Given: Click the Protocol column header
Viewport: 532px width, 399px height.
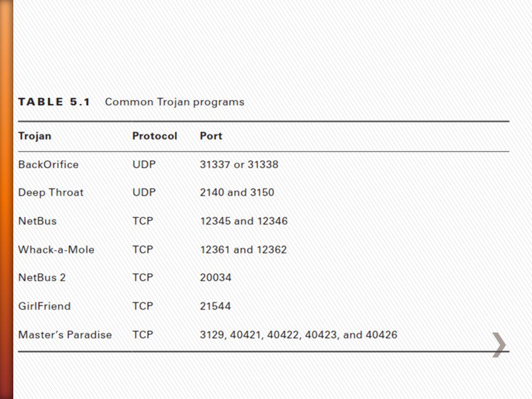Looking at the screenshot, I should (x=155, y=136).
